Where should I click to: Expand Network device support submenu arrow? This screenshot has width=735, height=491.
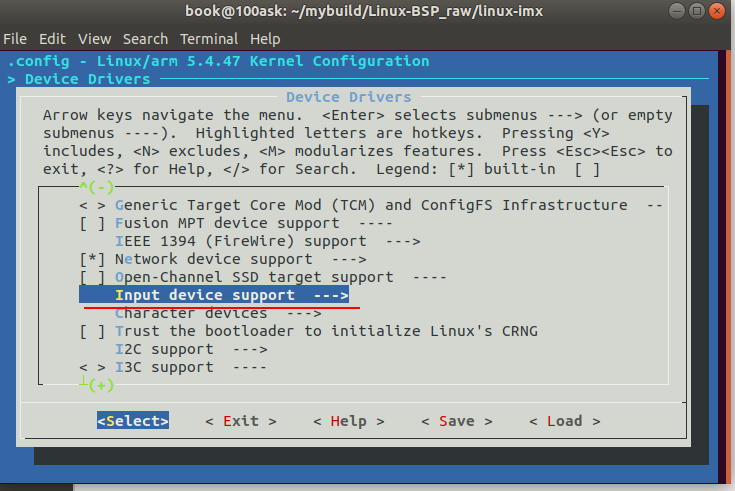(349, 259)
